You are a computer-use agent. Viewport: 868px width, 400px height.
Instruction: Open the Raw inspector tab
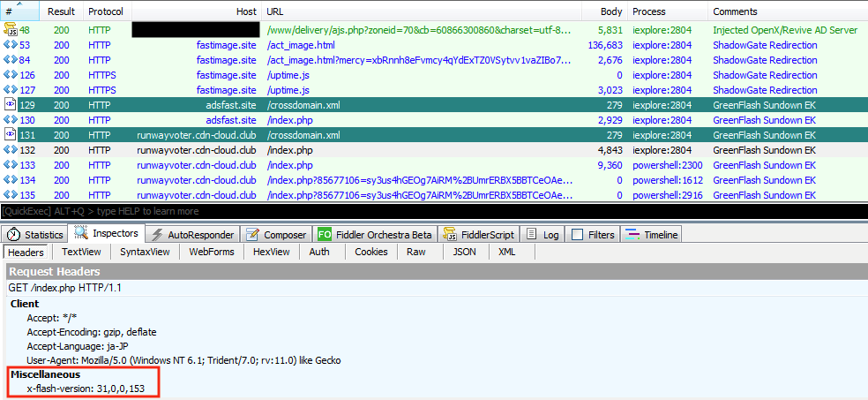[x=416, y=252]
